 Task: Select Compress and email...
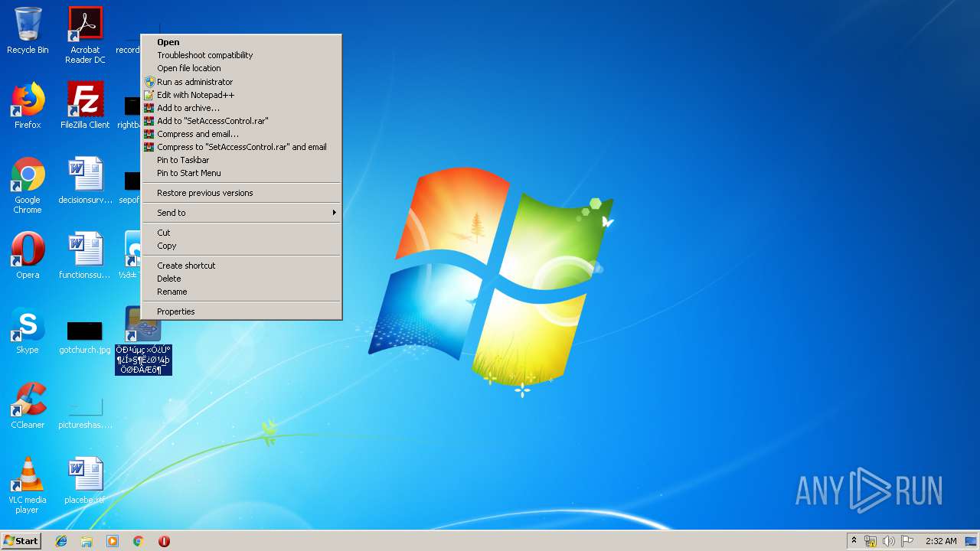(x=241, y=134)
